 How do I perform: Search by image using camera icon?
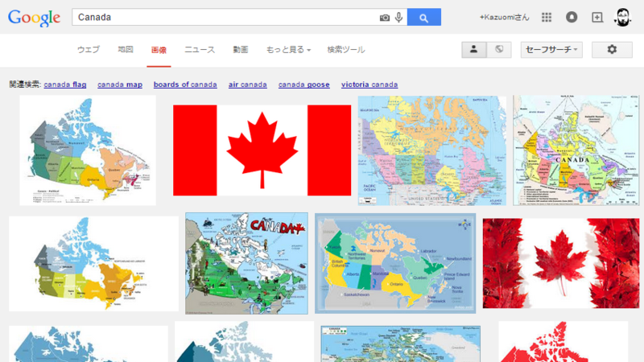[x=385, y=18]
